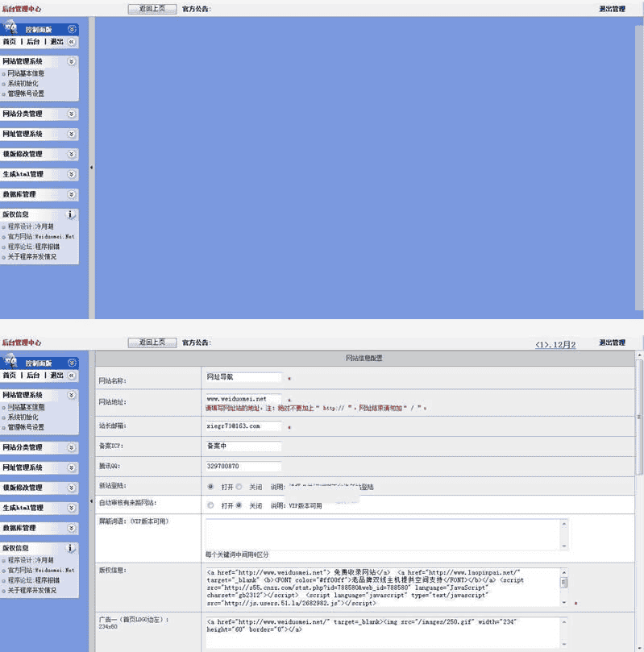The height and width of the screenshot is (652, 644).
Task: Click the 版权信息 info icon in the 网站信息配置 window
Action: 70,548
